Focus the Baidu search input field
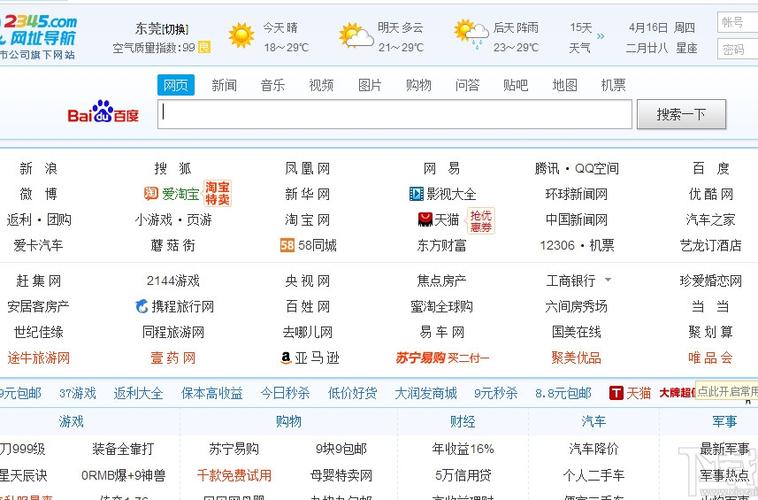This screenshot has height=500, width=758. tap(395, 114)
